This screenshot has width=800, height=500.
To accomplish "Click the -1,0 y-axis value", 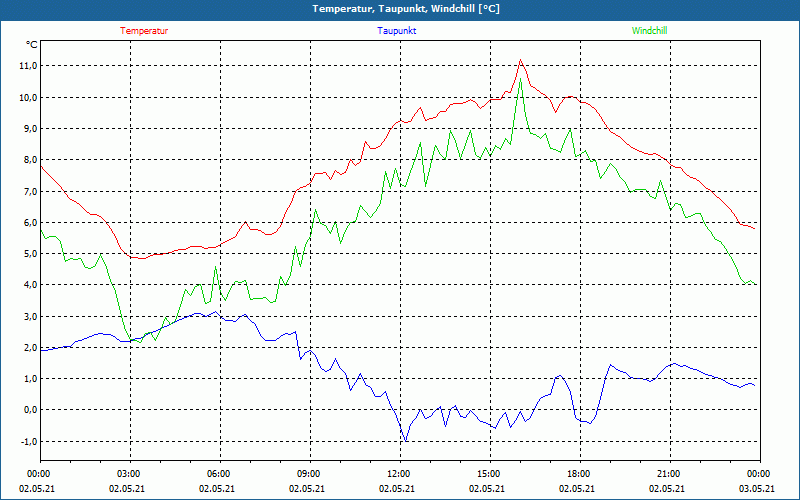I will (27, 441).
